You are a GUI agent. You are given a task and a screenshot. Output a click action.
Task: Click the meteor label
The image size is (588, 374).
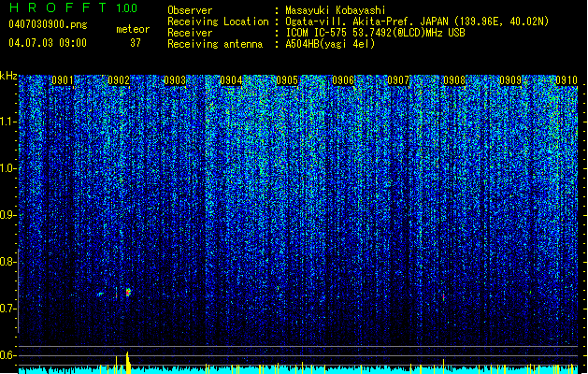133,29
